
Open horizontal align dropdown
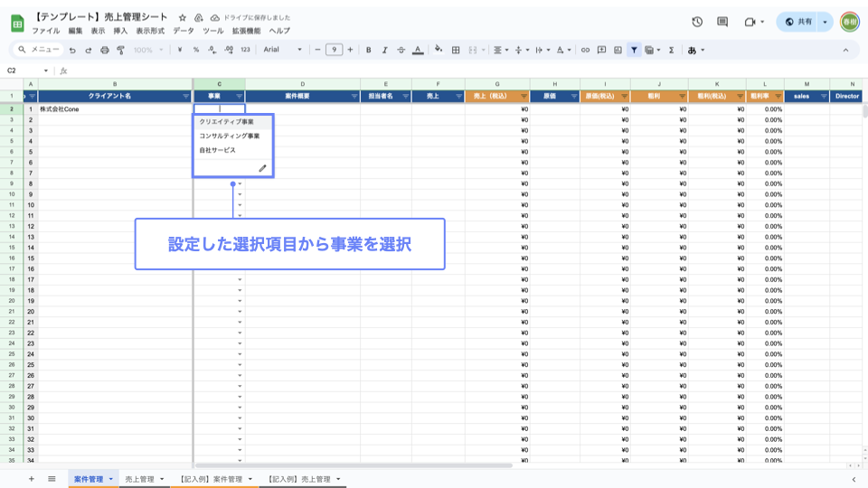pos(501,50)
